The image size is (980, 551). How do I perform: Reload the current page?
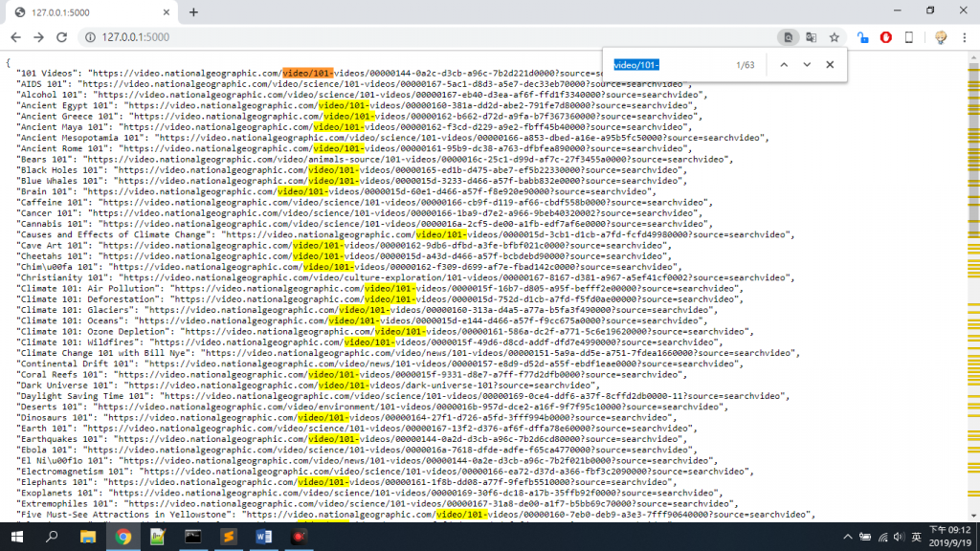pyautogui.click(x=61, y=37)
